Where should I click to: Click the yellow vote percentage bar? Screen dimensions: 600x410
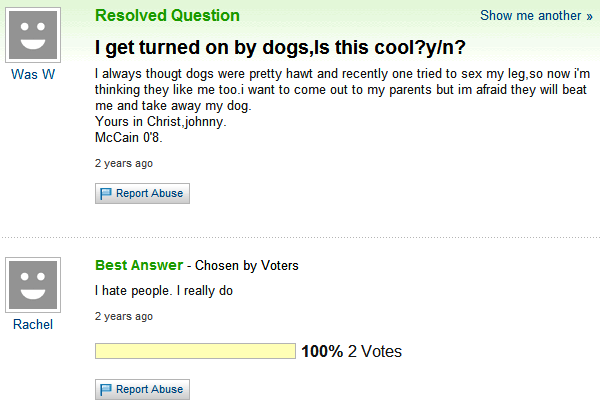click(x=195, y=351)
